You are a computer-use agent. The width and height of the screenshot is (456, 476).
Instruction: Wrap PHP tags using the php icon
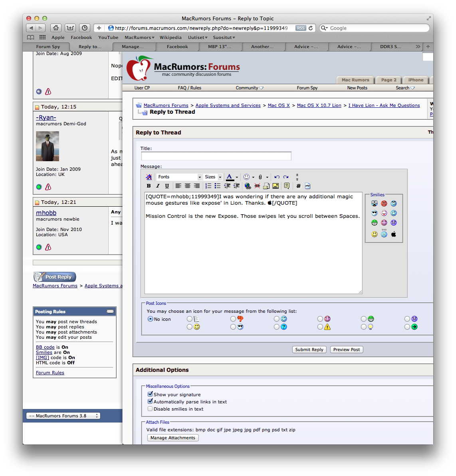tap(308, 186)
